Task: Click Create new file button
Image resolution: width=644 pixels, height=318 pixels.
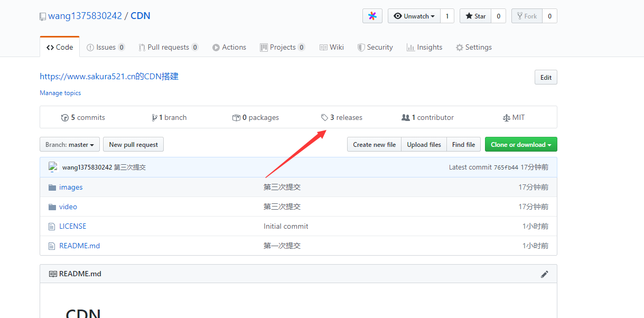Action: click(374, 145)
